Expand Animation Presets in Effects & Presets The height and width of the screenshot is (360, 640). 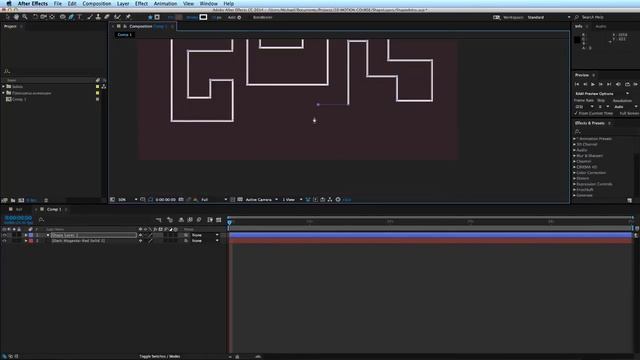[575, 139]
